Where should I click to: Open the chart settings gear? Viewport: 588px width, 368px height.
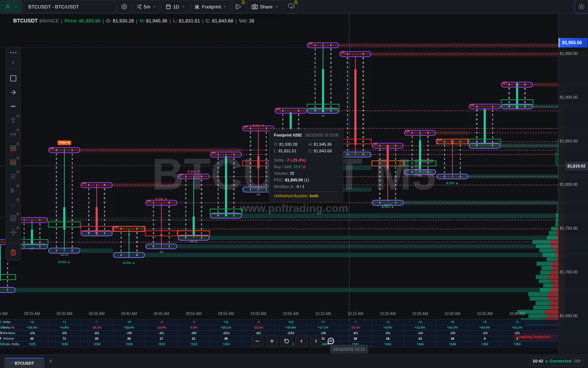[x=124, y=7]
